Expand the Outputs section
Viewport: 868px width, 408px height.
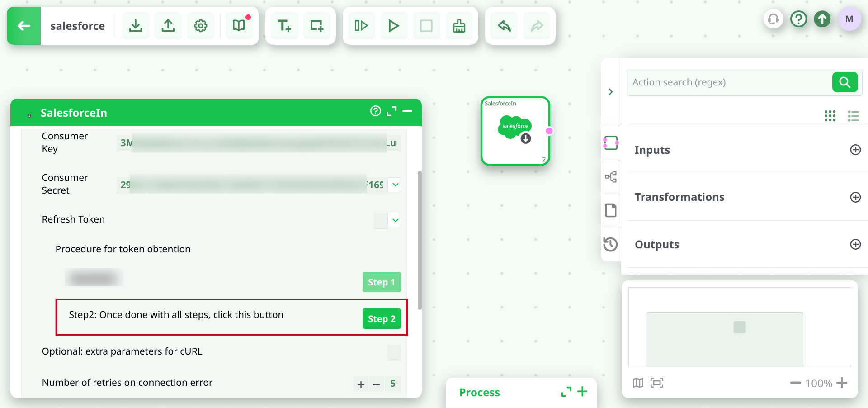[x=855, y=244]
